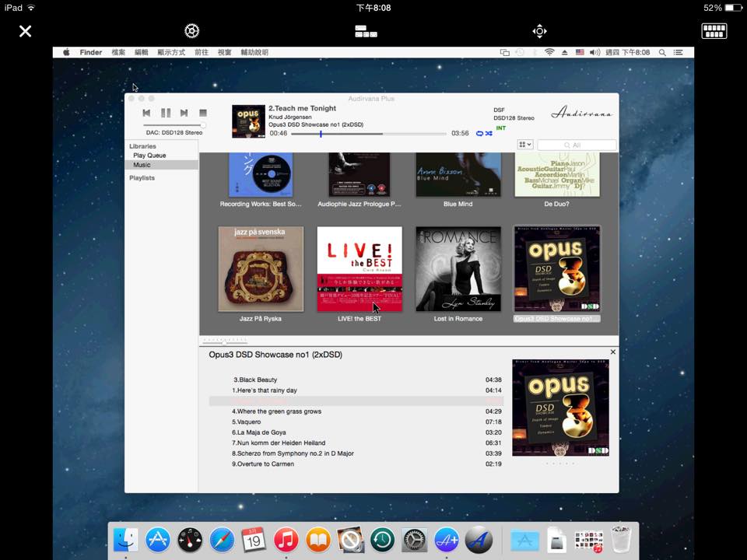Click the Playlists sidebar heading
The image size is (747, 560).
[142, 177]
